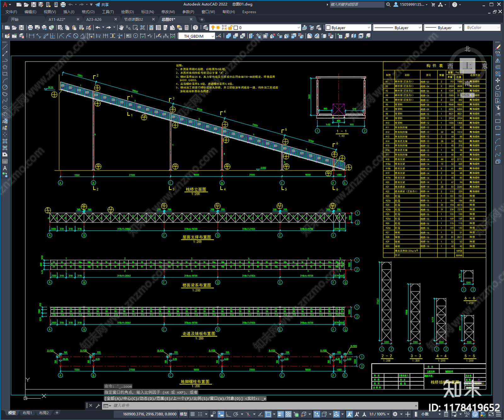Click the Rotate tool in modify toolbar
504x420 pixels.
coord(498,87)
